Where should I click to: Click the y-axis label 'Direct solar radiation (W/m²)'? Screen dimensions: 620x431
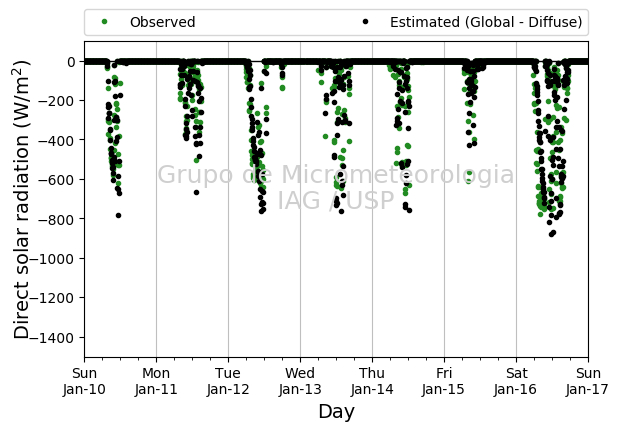pos(22,200)
